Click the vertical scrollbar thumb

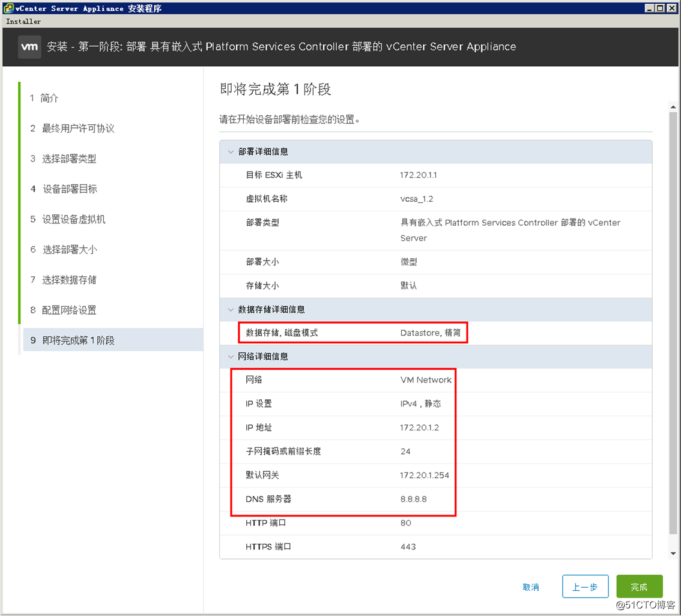[x=673, y=324]
